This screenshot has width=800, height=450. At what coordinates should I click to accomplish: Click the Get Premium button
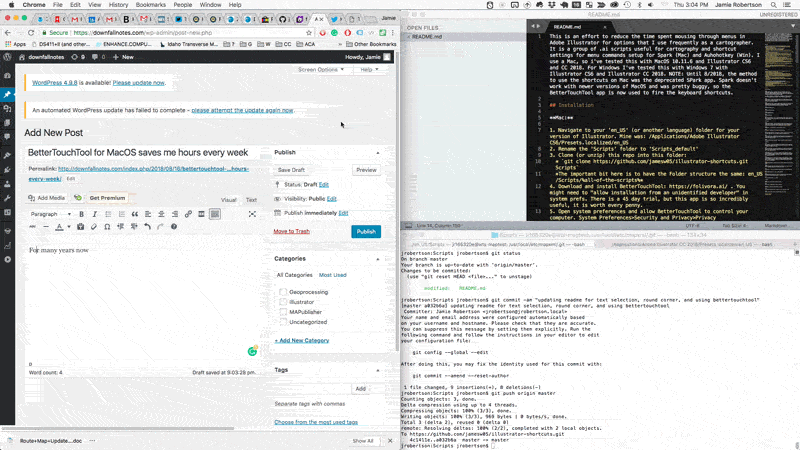tap(107, 198)
